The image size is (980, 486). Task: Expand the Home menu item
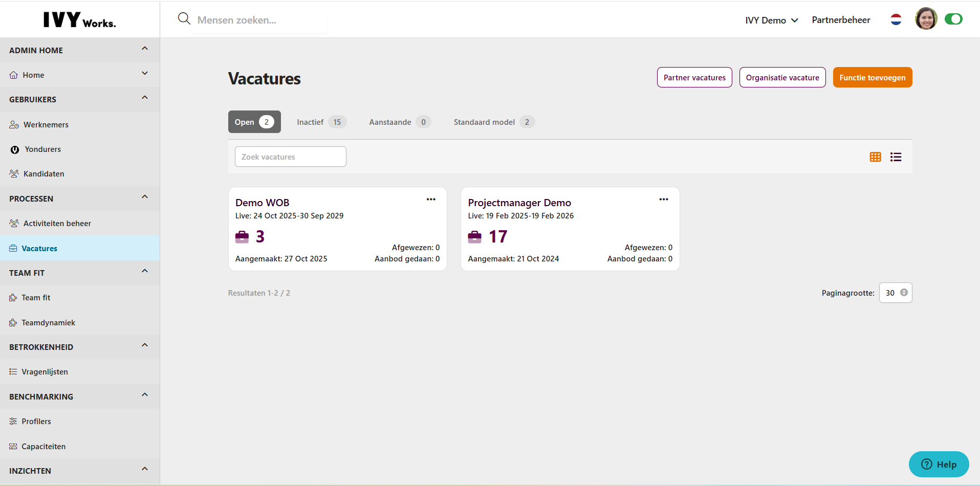tap(145, 74)
